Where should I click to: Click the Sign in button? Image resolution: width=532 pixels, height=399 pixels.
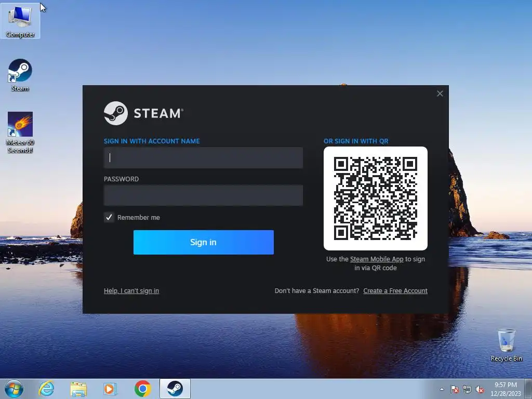click(x=203, y=242)
